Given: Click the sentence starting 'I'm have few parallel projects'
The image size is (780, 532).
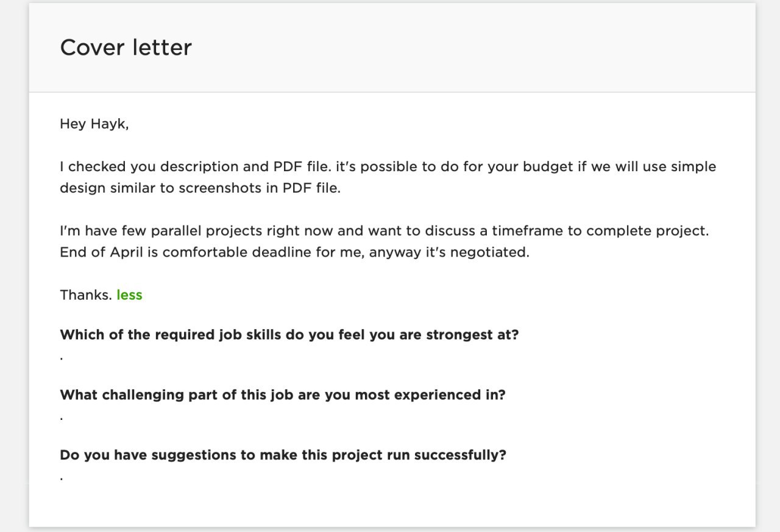Looking at the screenshot, I should tap(385, 231).
